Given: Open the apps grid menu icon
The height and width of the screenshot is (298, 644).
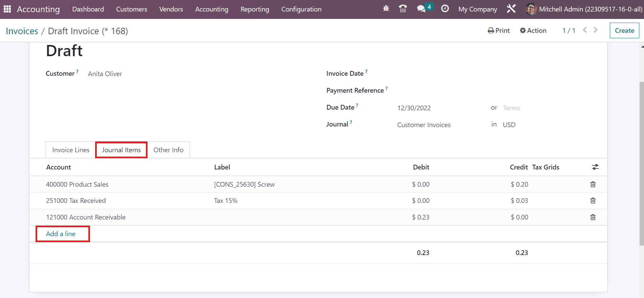Looking at the screenshot, I should coord(7,9).
